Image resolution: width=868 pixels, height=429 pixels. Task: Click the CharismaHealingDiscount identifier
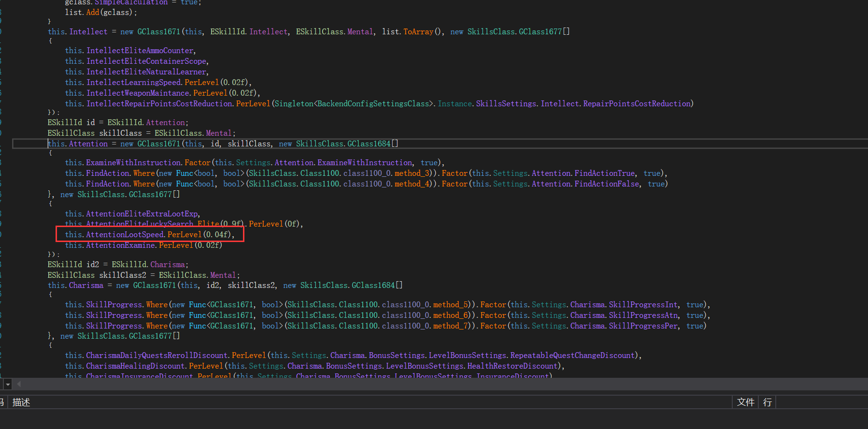(135, 366)
